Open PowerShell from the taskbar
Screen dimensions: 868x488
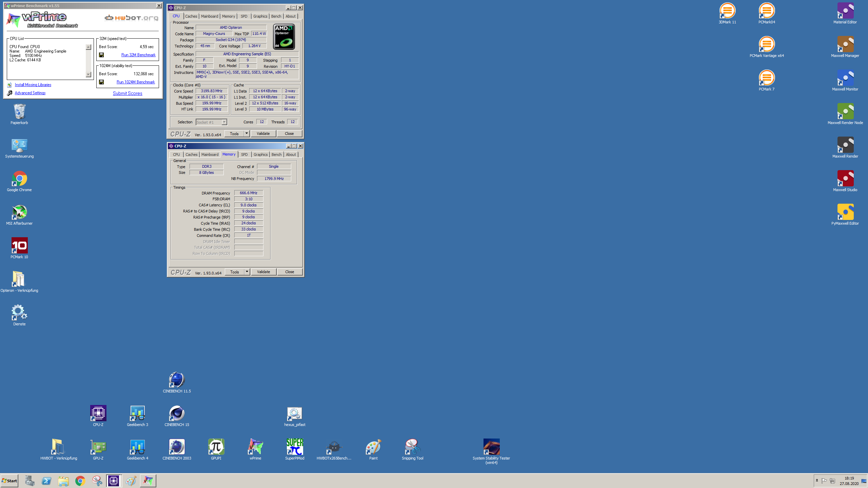[x=46, y=481]
